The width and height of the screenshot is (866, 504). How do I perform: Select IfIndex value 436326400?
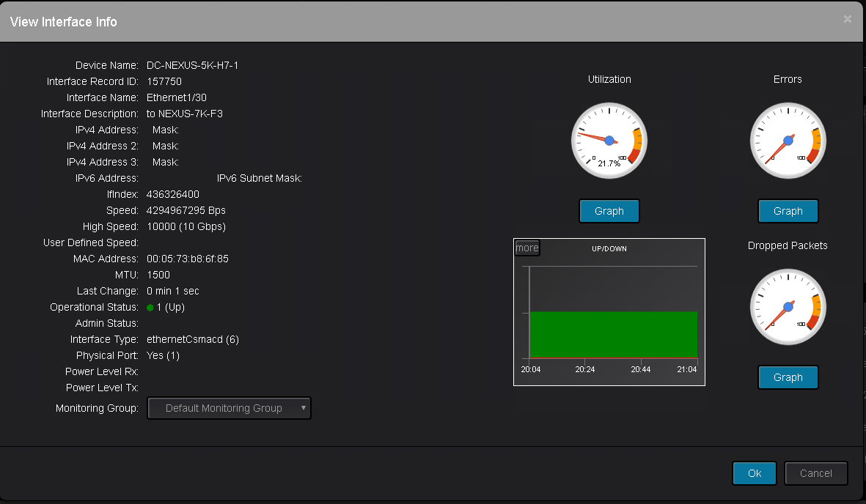point(173,194)
